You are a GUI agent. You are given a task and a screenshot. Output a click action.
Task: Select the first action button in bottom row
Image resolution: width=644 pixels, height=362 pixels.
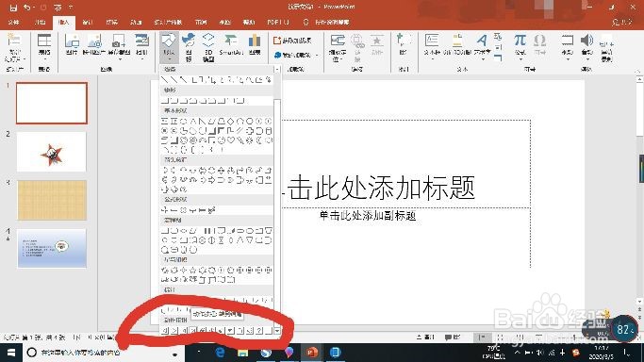[x=165, y=330]
